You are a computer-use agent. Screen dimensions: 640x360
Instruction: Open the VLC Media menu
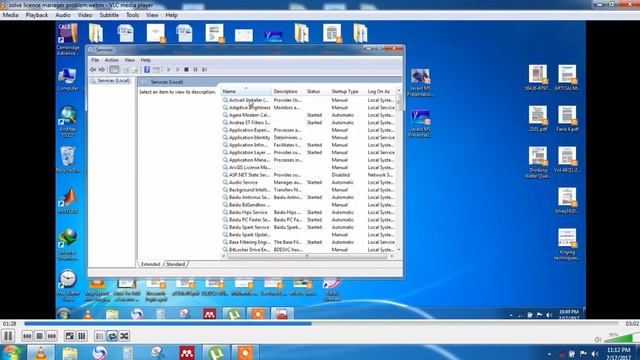tap(10, 15)
